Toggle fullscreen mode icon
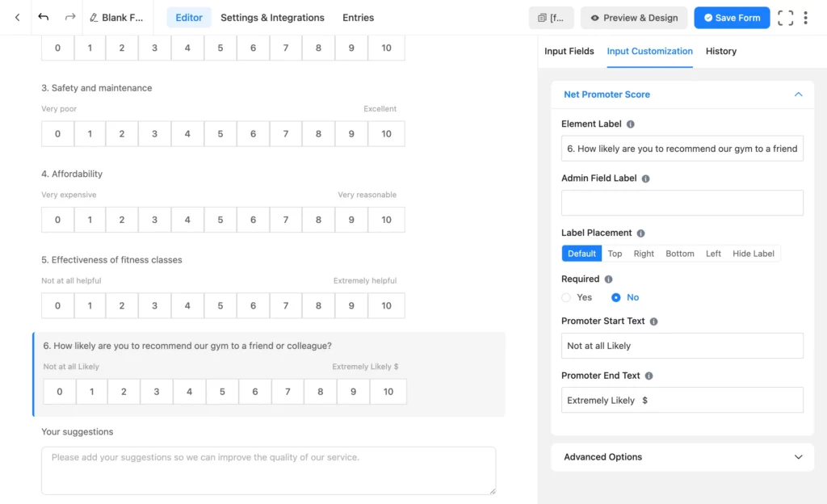The image size is (827, 504). pos(785,18)
